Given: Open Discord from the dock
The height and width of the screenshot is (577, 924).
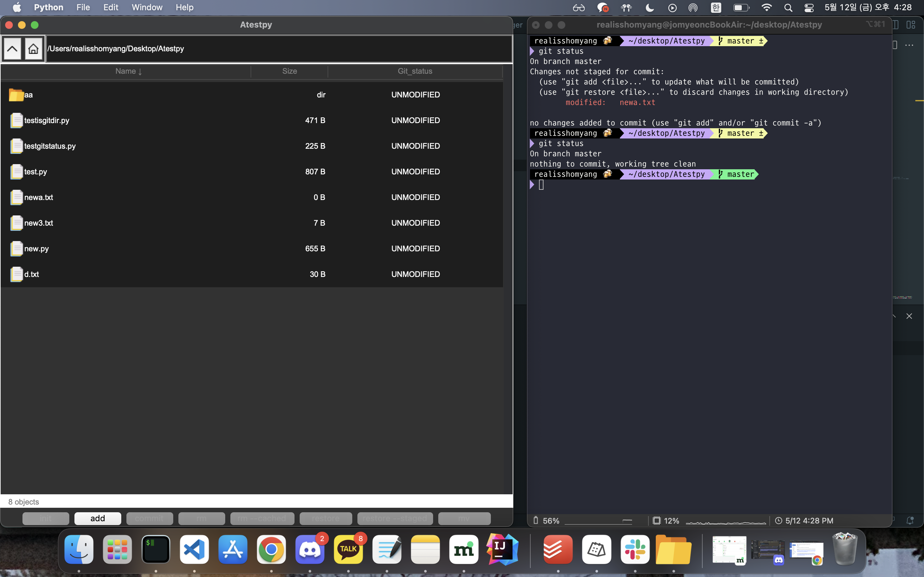Looking at the screenshot, I should pyautogui.click(x=309, y=549).
